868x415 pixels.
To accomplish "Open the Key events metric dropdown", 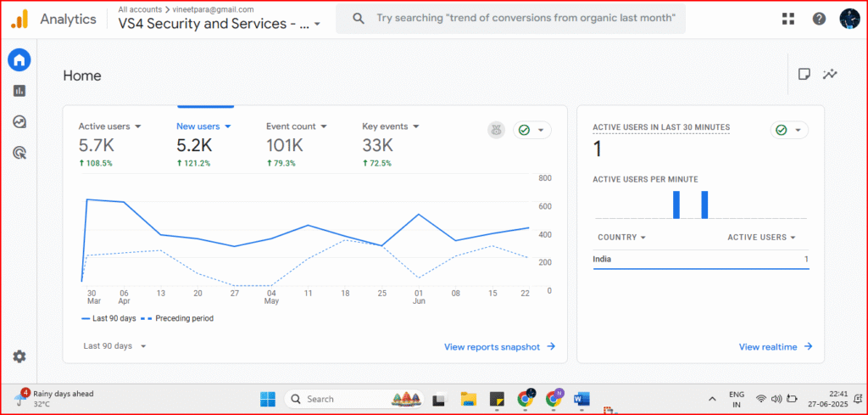I will 391,126.
